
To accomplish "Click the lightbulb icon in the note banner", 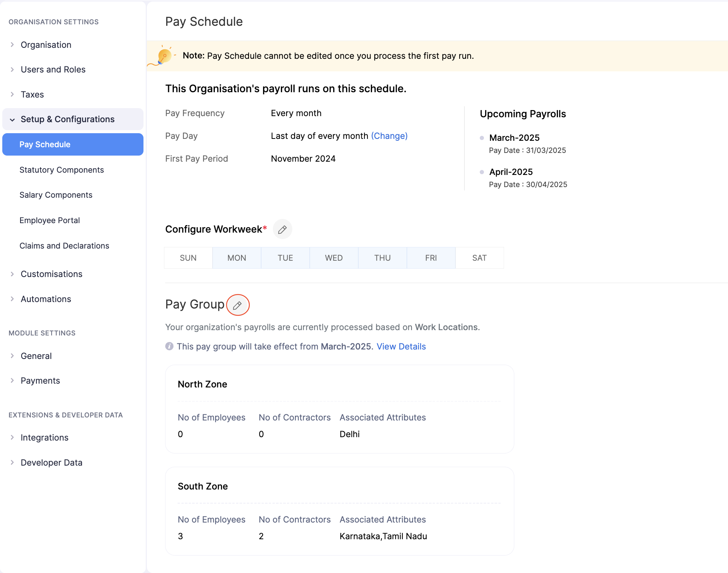I will [164, 55].
